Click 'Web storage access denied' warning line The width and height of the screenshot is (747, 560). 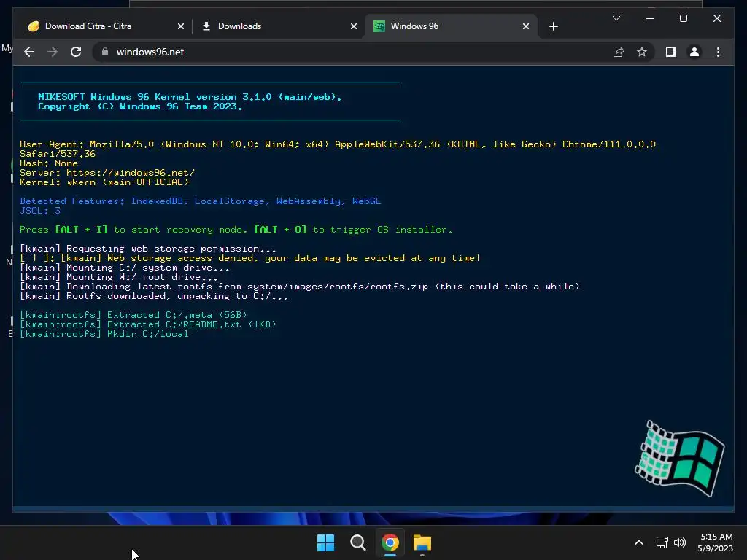tap(250, 258)
